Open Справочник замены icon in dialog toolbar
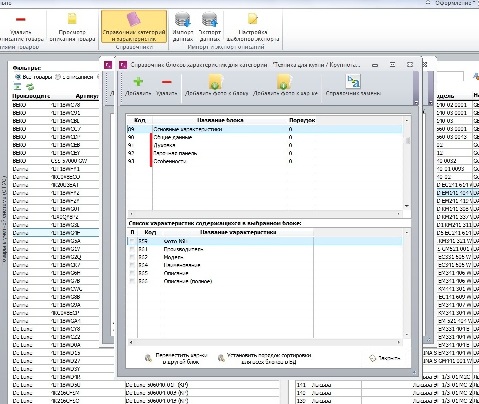 pos(353,81)
